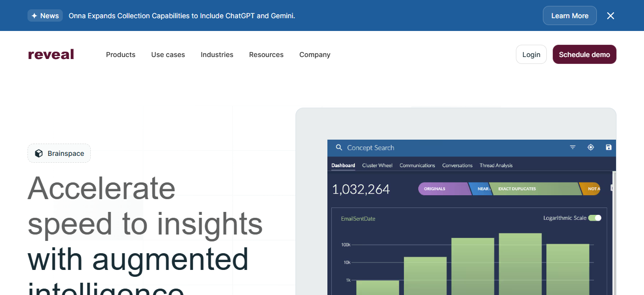Select the orange NOT A segment
The width and height of the screenshot is (644, 295).
tap(590, 189)
